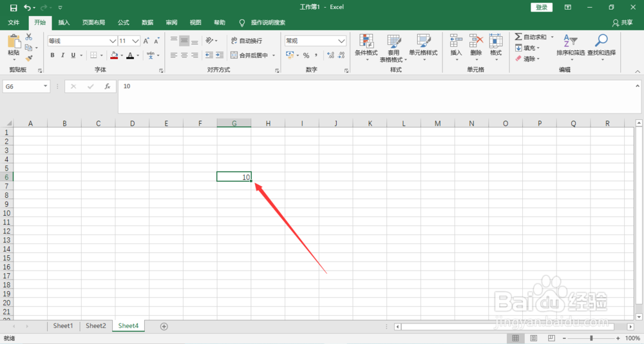Select the Sheet2 worksheet tab
This screenshot has width=644, height=344.
[x=96, y=326]
